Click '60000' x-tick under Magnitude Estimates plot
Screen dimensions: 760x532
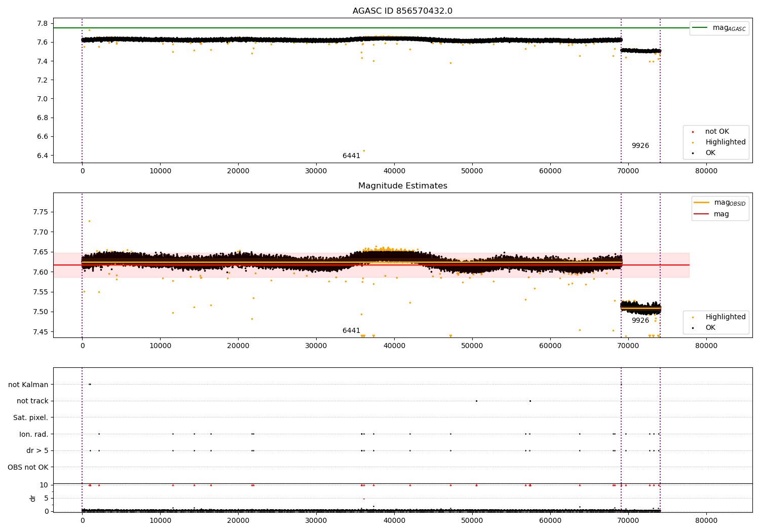(550, 346)
